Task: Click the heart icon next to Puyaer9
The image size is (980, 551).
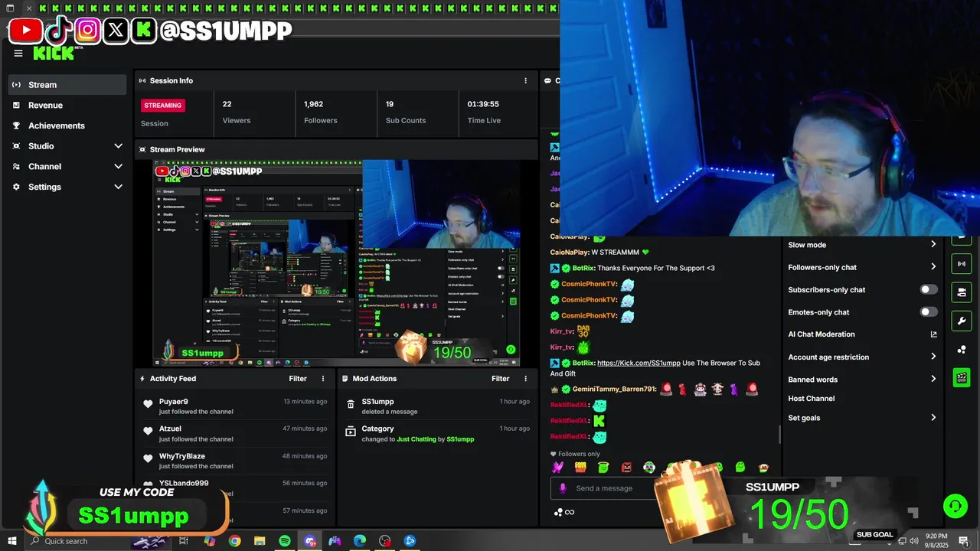Action: (148, 404)
